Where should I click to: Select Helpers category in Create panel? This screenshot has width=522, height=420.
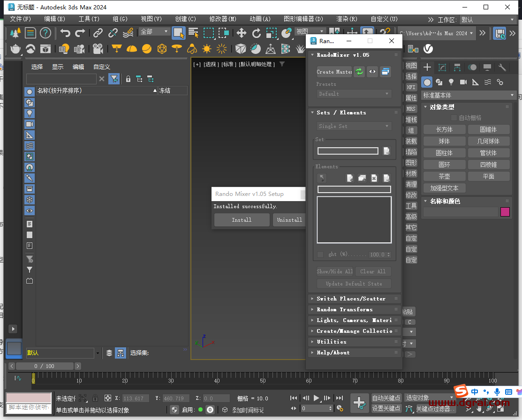point(476,82)
